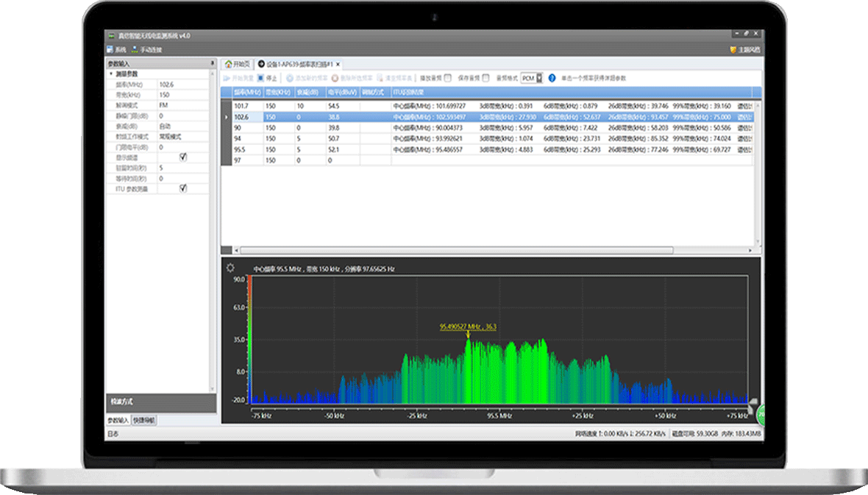
Task: Click the blue help question mark icon
Action: (x=552, y=78)
